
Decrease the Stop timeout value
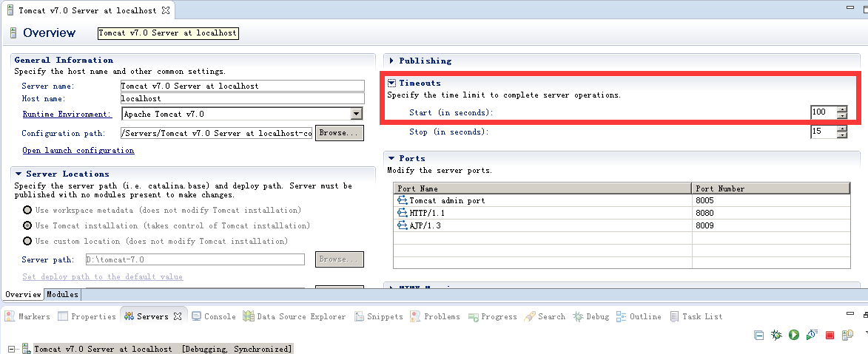click(842, 135)
